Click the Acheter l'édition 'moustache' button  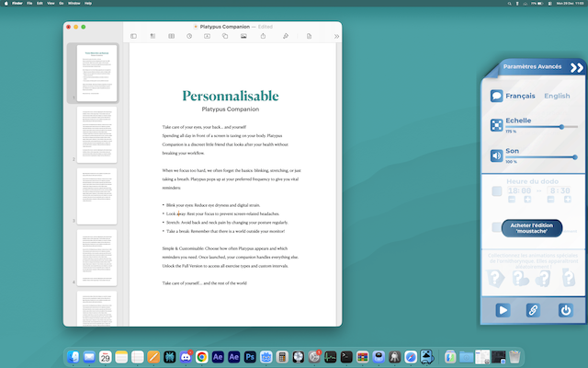(532, 227)
